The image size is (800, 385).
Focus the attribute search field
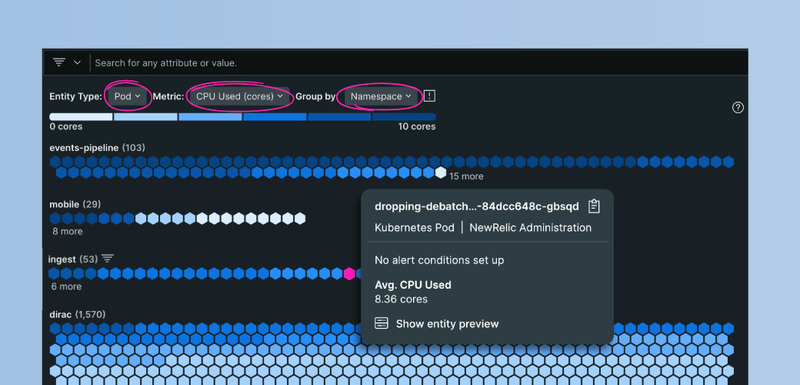(417, 63)
